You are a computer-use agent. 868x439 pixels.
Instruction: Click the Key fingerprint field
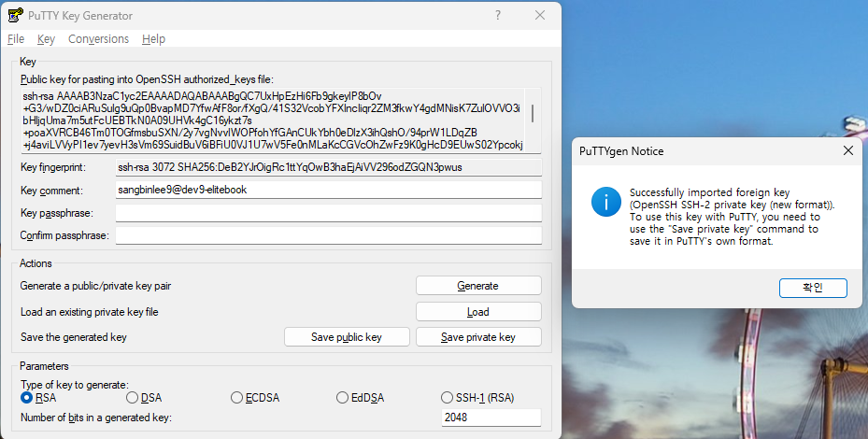(328, 167)
